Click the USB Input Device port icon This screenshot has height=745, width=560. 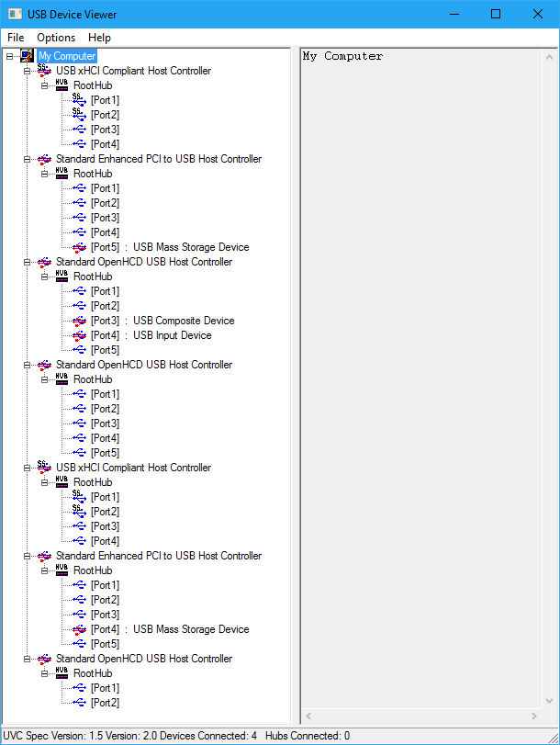[x=79, y=335]
